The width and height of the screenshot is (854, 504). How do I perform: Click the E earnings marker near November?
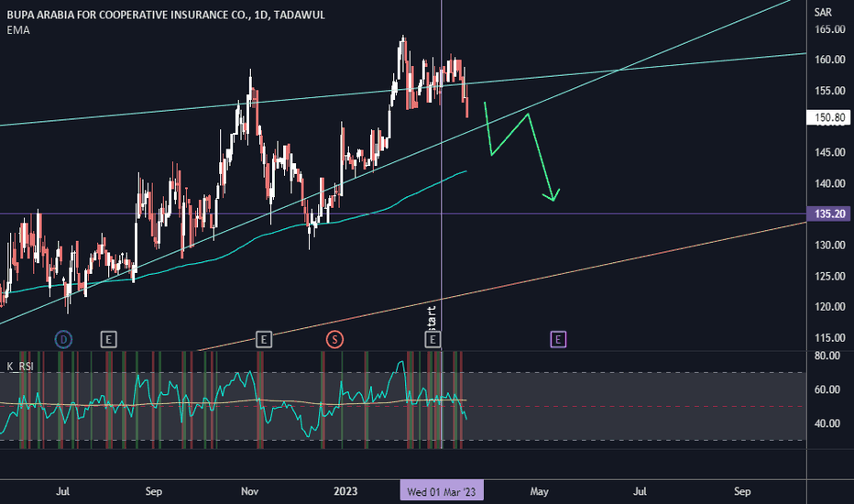pos(264,340)
